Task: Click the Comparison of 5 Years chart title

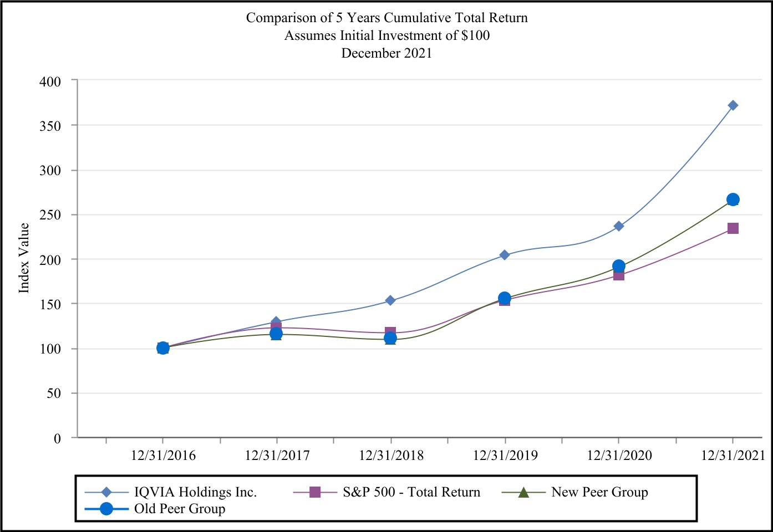Action: tap(387, 18)
